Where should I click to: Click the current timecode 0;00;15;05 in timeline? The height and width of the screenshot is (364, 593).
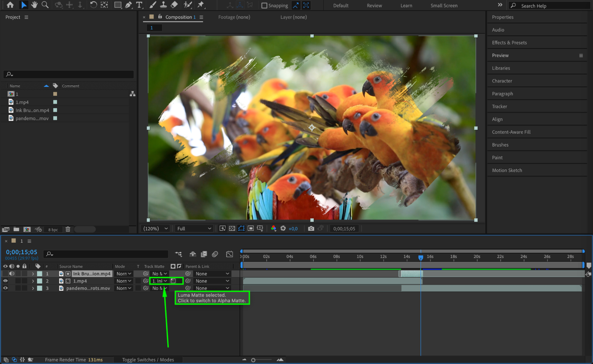point(21,252)
